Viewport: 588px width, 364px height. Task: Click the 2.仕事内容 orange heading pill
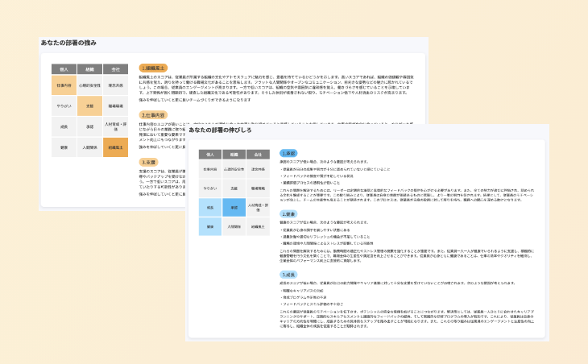pos(153,115)
